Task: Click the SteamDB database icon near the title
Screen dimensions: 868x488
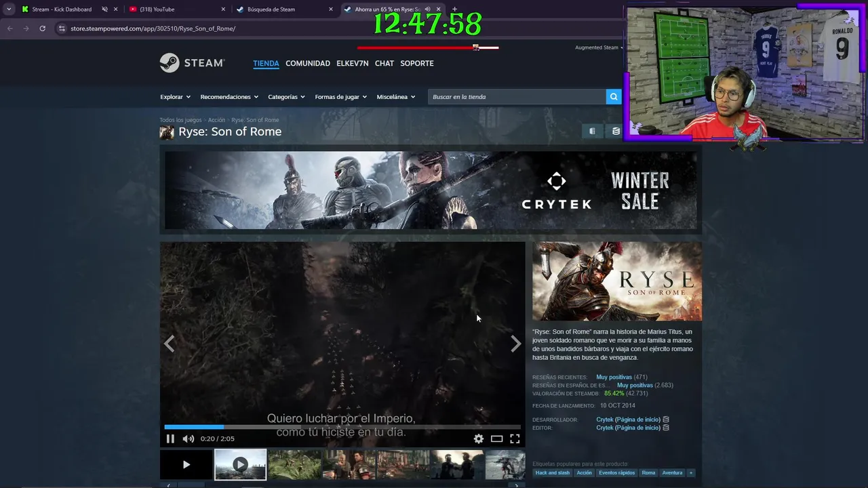Action: pos(616,131)
